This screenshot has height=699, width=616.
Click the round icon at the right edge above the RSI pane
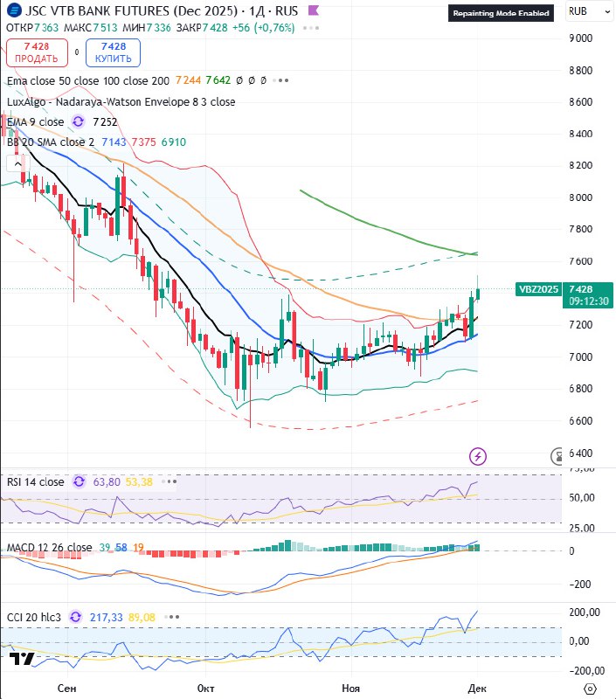pyautogui.click(x=558, y=455)
